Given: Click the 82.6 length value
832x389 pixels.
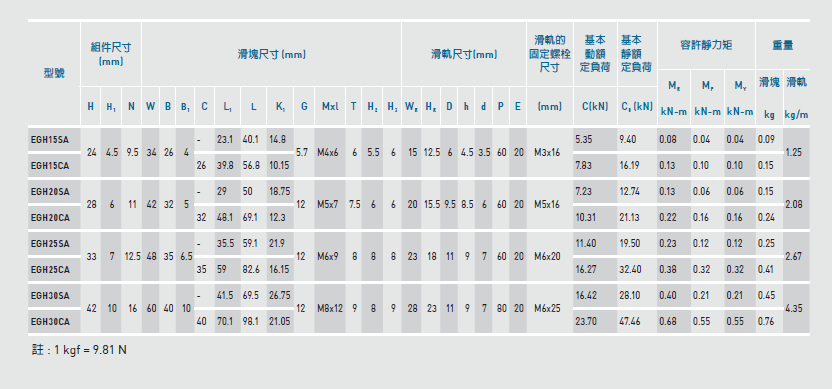Looking at the screenshot, I should (x=250, y=270).
